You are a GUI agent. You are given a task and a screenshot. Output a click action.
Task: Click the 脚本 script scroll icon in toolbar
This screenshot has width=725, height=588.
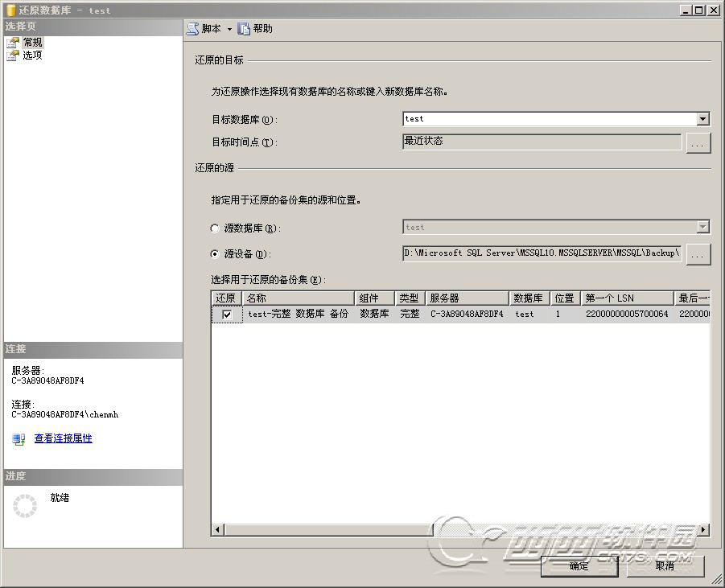coord(192,28)
